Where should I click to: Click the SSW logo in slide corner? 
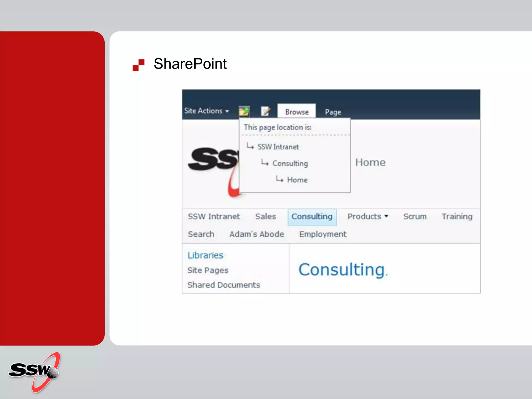[x=34, y=372]
